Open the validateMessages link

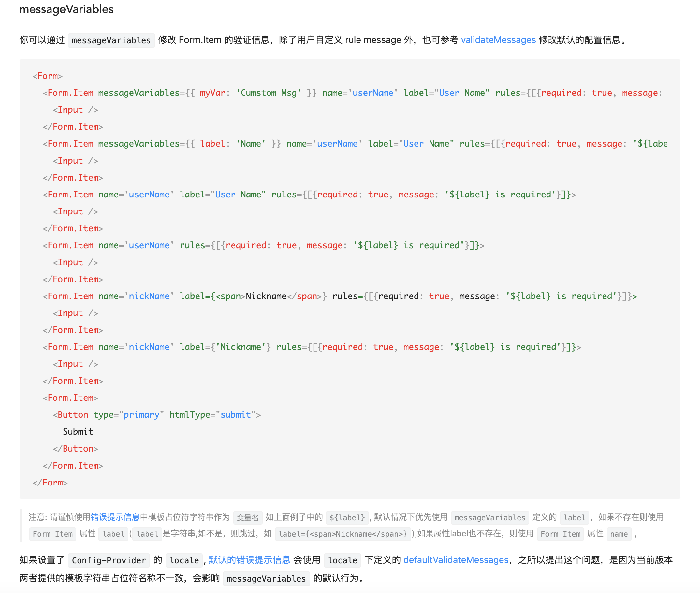498,40
